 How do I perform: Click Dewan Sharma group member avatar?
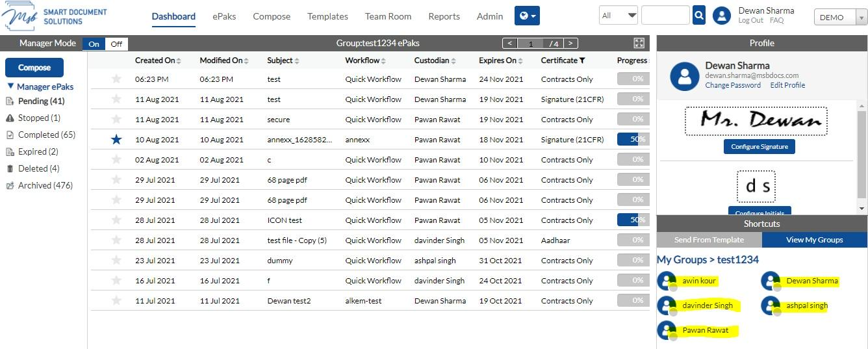(771, 281)
